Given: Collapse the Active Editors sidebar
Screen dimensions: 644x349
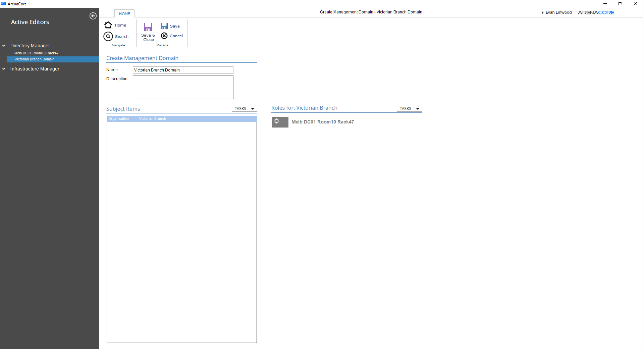Looking at the screenshot, I should point(93,16).
